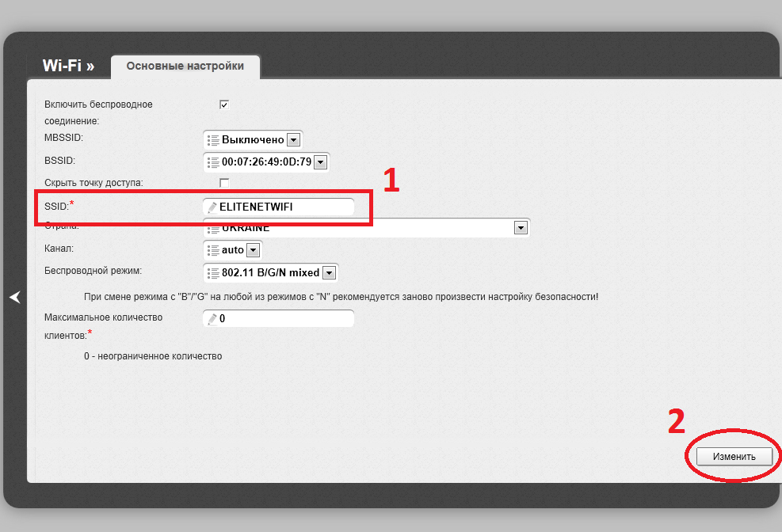Viewport: 782px width, 532px height.
Task: Expand the Канал dropdown arrow
Action: click(253, 250)
